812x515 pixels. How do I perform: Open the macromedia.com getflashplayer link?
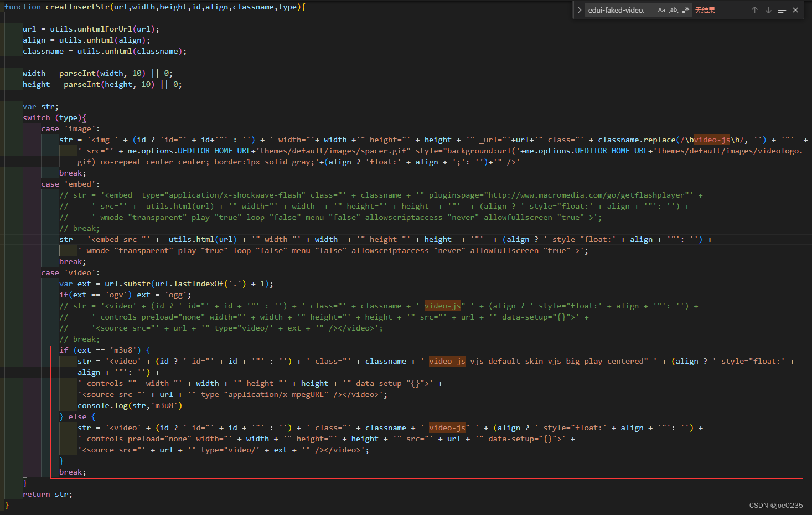point(586,195)
